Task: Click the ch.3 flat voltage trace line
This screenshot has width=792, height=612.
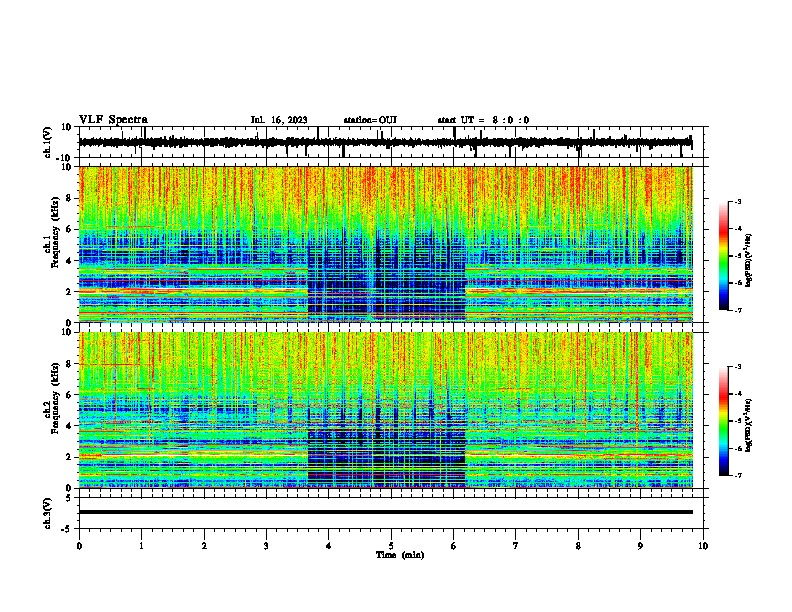Action: [385, 512]
